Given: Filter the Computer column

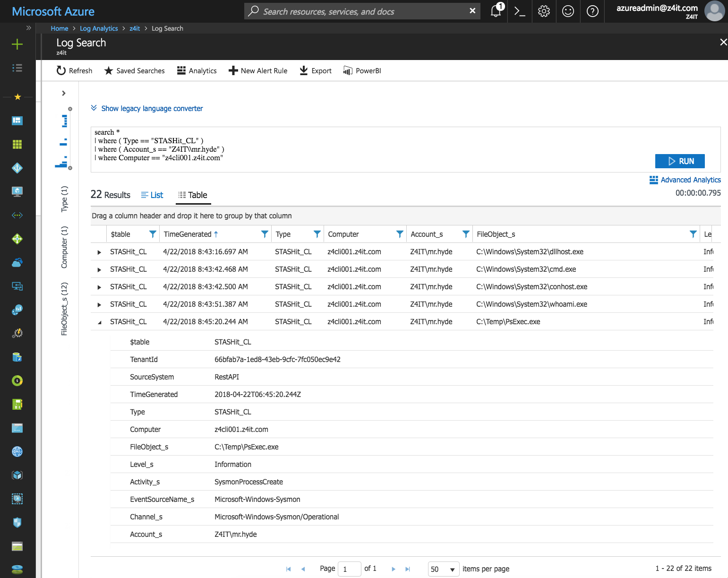Looking at the screenshot, I should coord(400,234).
